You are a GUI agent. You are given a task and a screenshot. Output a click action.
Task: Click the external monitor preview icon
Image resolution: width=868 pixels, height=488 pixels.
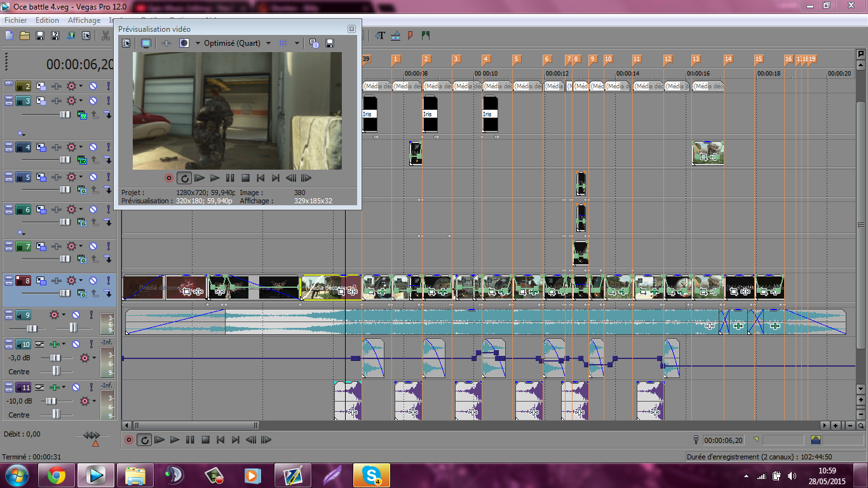[x=146, y=43]
